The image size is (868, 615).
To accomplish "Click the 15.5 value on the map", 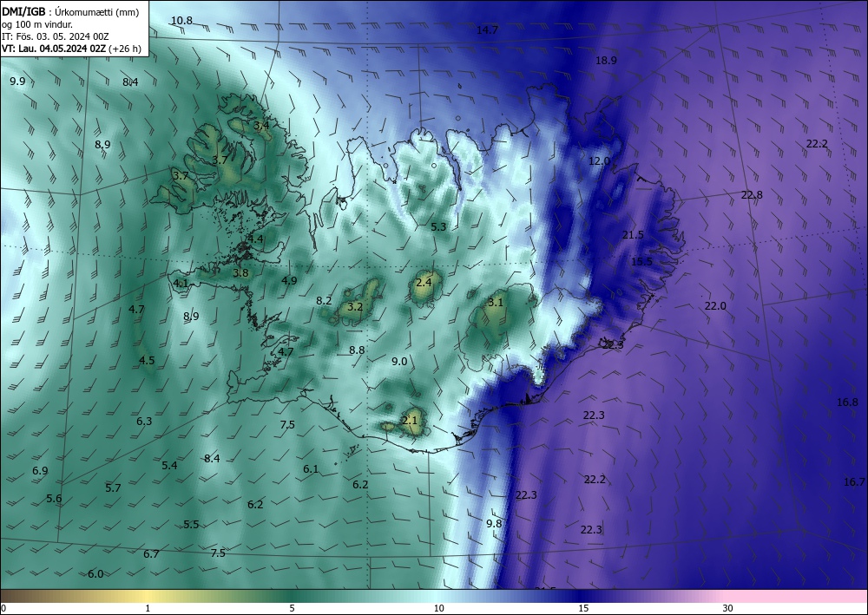I will pos(641,262).
